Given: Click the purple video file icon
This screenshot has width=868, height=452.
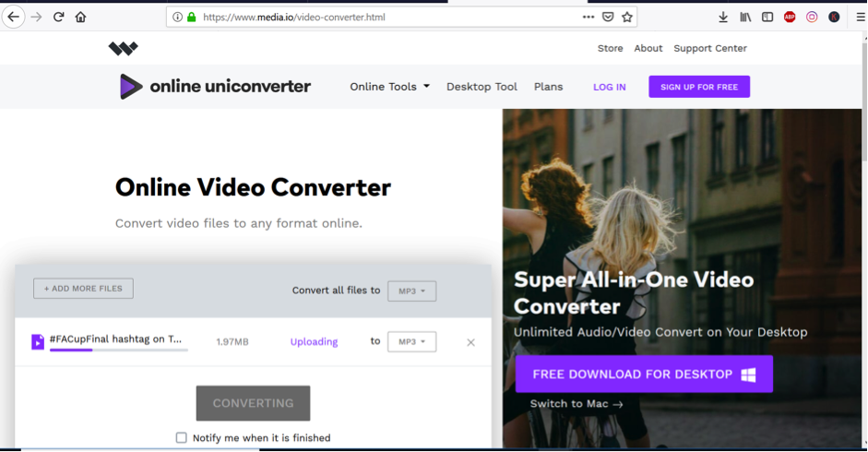Looking at the screenshot, I should (38, 342).
